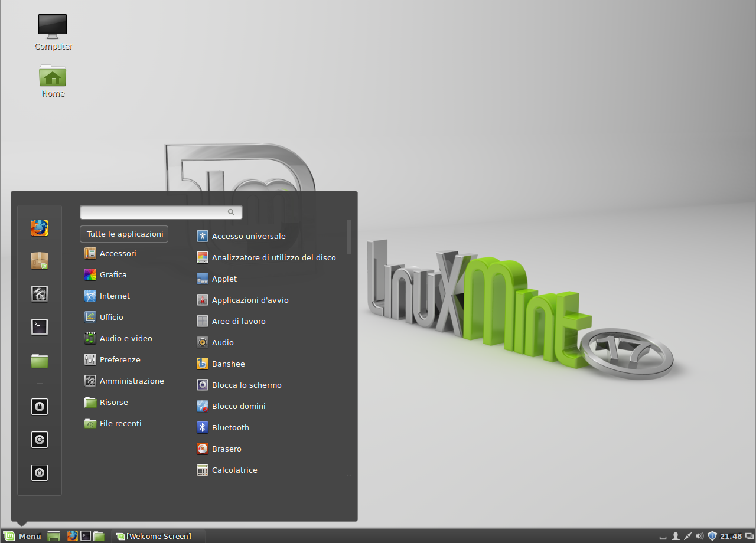The height and width of the screenshot is (543, 756).
Task: Open the Files folder in menu favorites
Action: (40, 360)
